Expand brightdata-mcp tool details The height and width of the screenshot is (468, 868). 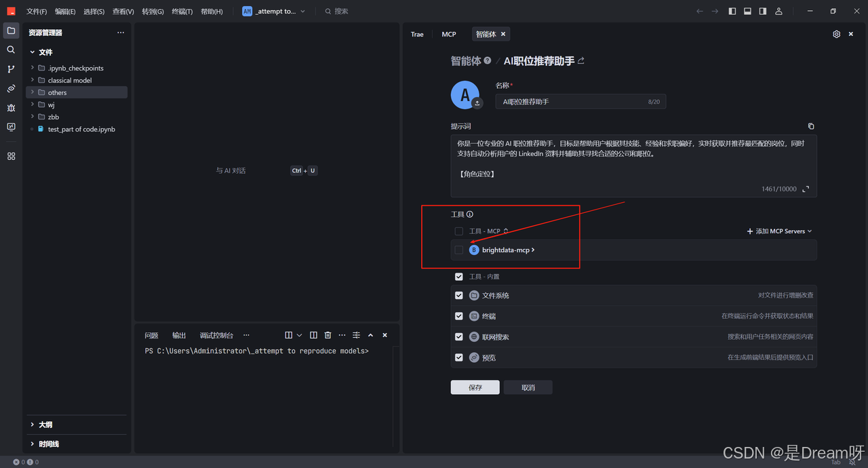coord(533,250)
